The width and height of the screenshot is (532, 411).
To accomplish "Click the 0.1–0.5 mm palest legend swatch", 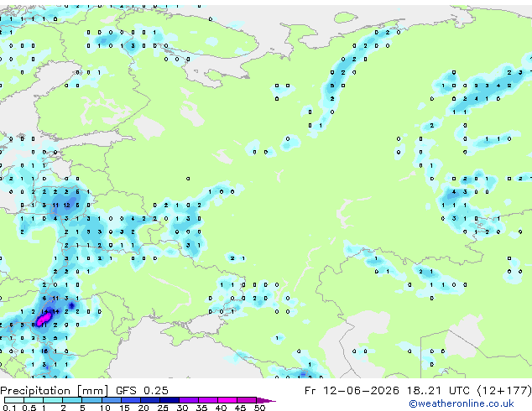I will tap(14, 400).
